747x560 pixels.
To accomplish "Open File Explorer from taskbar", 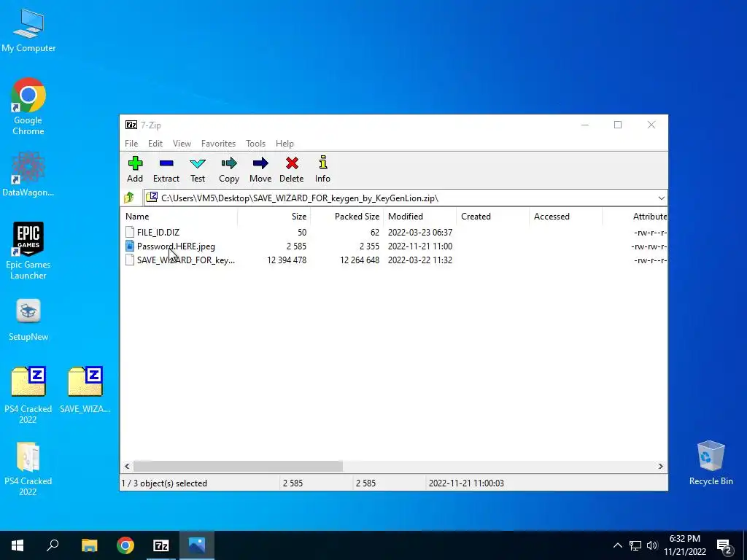I will 89,545.
